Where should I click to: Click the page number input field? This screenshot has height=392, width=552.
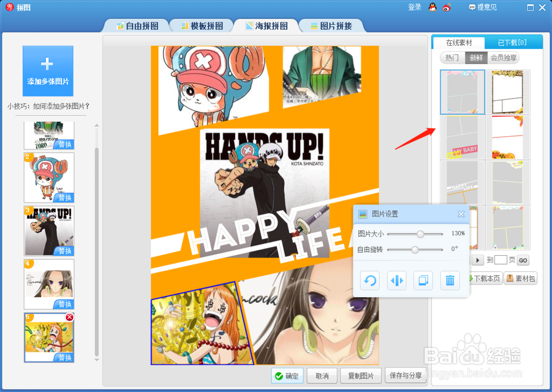tap(501, 260)
